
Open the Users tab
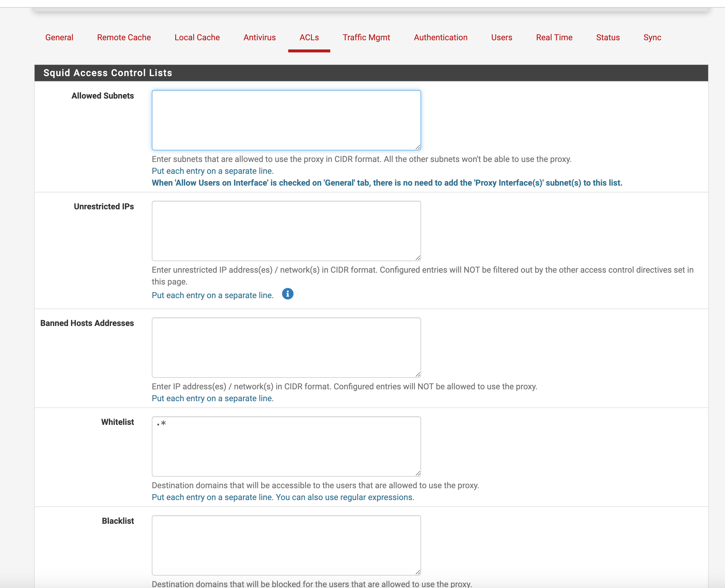(502, 38)
